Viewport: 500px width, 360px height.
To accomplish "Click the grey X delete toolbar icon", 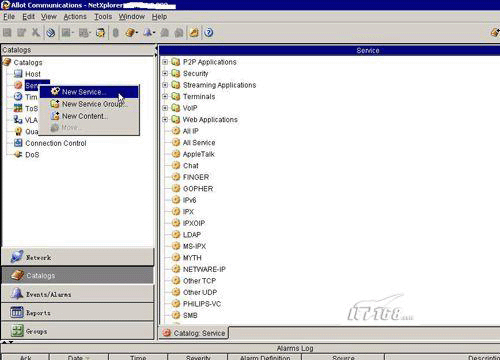I will pos(36,32).
